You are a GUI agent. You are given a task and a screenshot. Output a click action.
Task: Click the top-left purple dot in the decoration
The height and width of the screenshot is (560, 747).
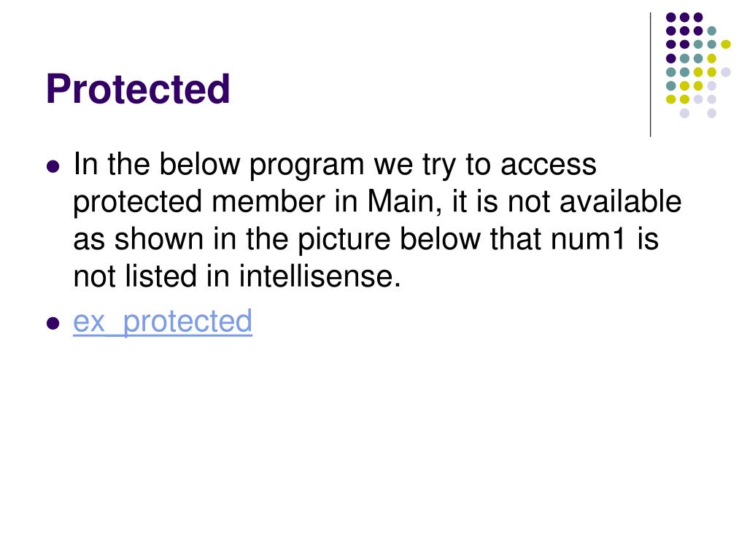671,17
